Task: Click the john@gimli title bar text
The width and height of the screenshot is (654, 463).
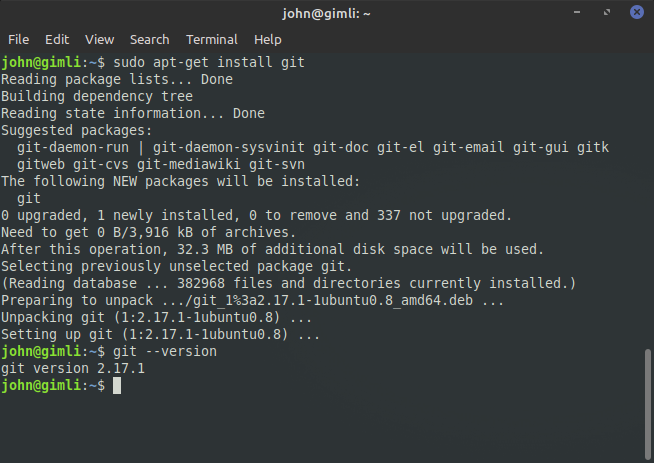Action: click(x=326, y=14)
